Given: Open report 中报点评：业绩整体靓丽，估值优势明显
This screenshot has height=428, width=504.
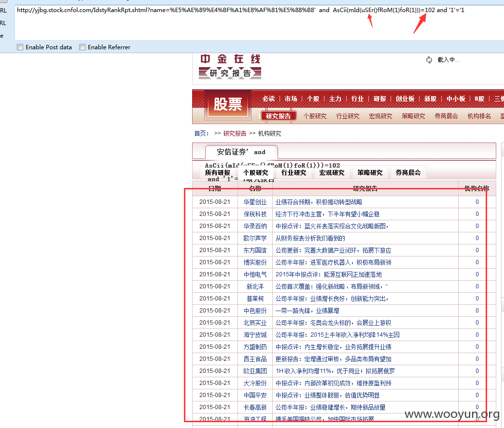Looking at the screenshot, I should click(x=327, y=395).
